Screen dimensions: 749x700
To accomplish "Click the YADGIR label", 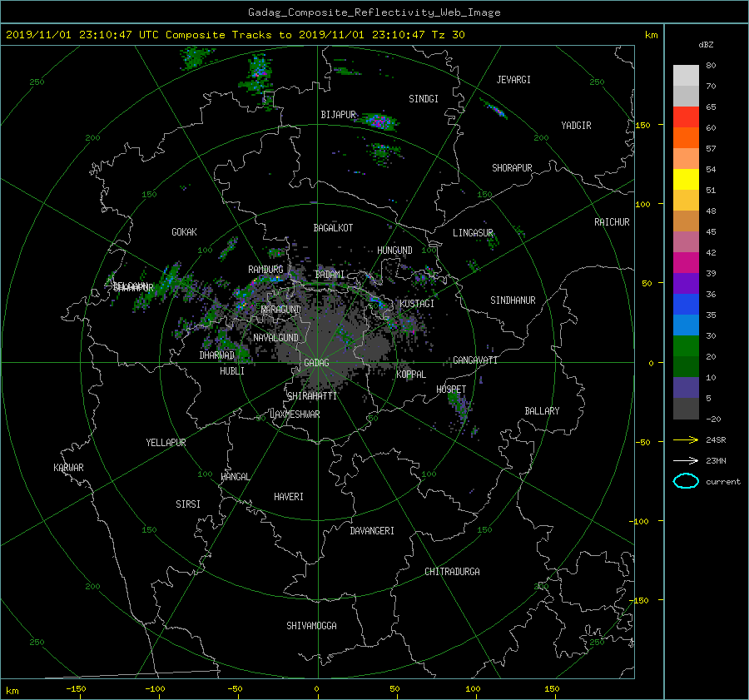I will point(576,126).
